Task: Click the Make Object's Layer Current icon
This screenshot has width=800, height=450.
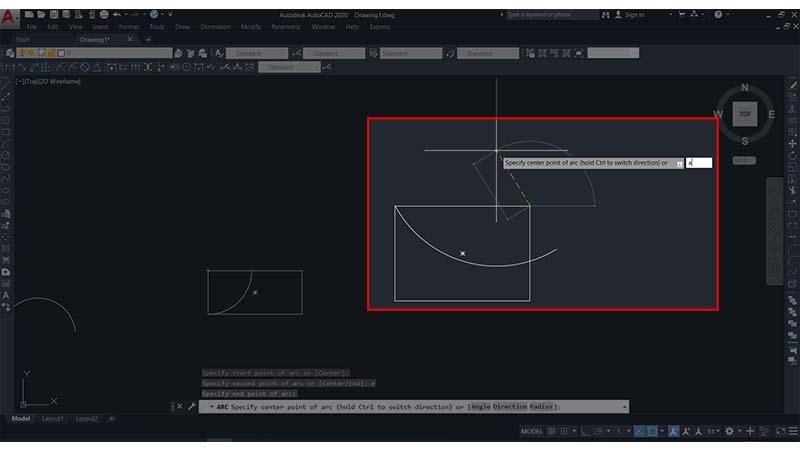Action: pyautogui.click(x=178, y=53)
